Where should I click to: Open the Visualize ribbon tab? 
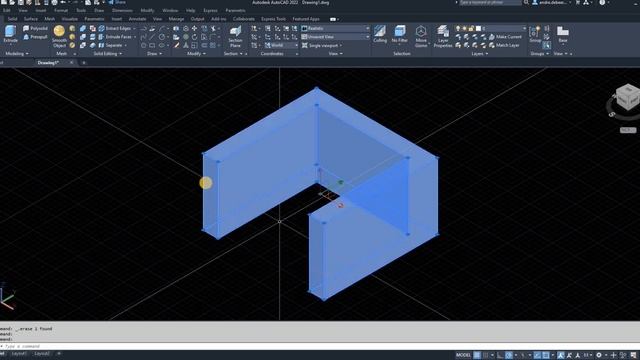tap(69, 19)
